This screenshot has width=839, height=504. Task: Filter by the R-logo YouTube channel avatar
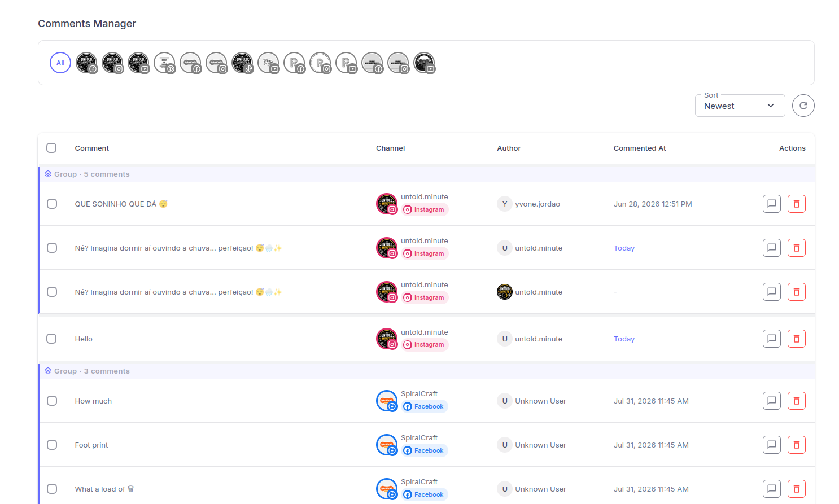346,63
